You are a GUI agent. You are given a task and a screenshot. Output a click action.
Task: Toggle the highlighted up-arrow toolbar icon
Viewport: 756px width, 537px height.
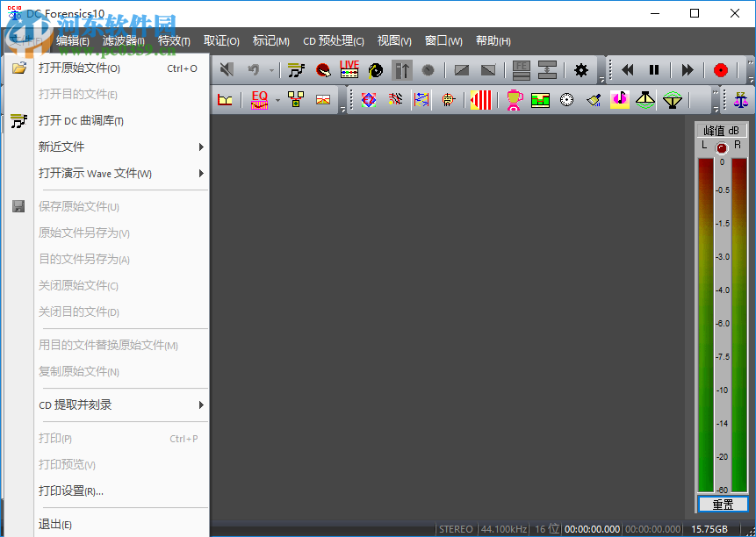[402, 70]
